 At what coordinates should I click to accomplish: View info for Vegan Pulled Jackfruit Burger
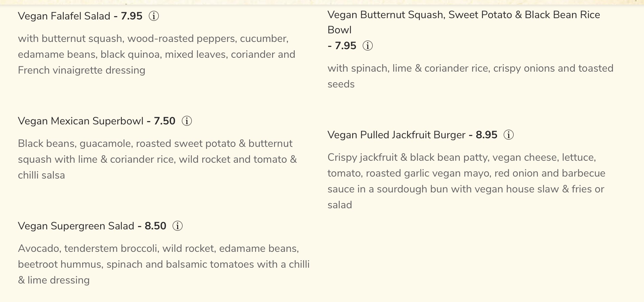[x=509, y=135]
